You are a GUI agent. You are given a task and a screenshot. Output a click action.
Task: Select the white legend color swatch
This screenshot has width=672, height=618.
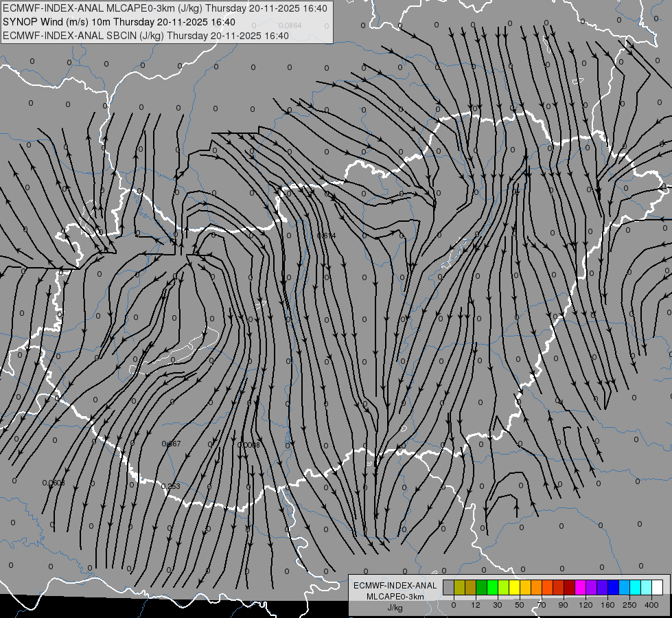(657, 588)
